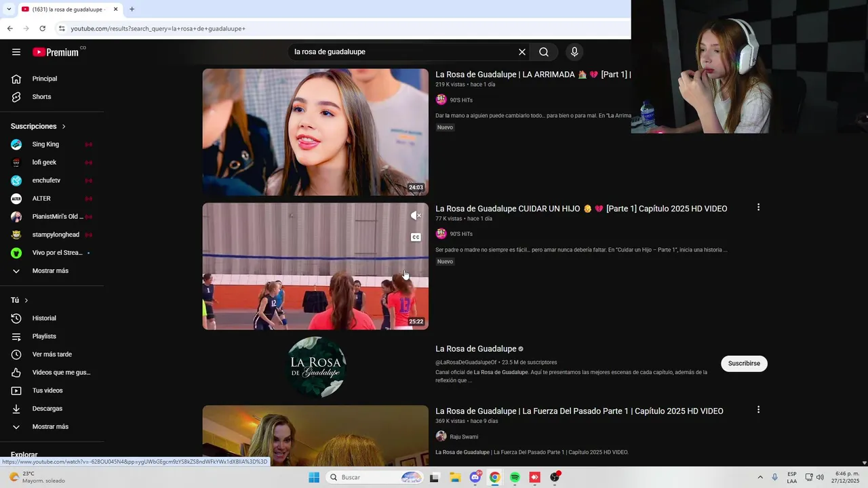Click the taskbar Buscar search box

(x=375, y=477)
